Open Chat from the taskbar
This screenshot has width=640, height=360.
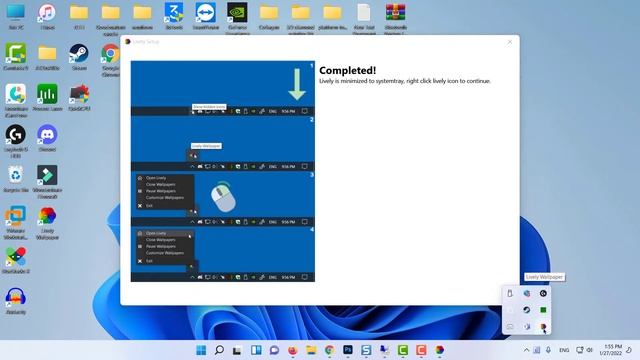tap(274, 350)
